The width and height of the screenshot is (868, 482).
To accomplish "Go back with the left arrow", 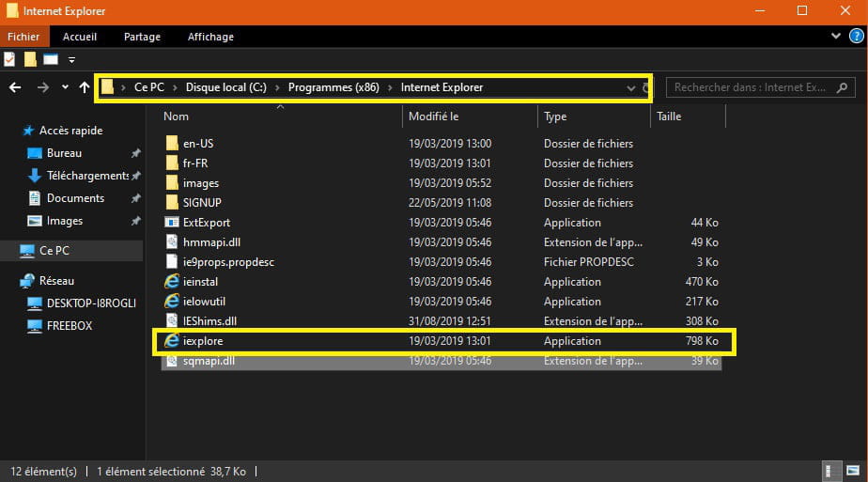I will [15, 87].
